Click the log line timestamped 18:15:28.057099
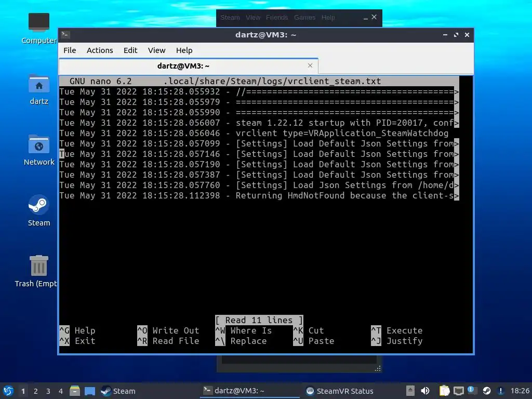Viewport: 532px width, 399px height. pos(259,143)
